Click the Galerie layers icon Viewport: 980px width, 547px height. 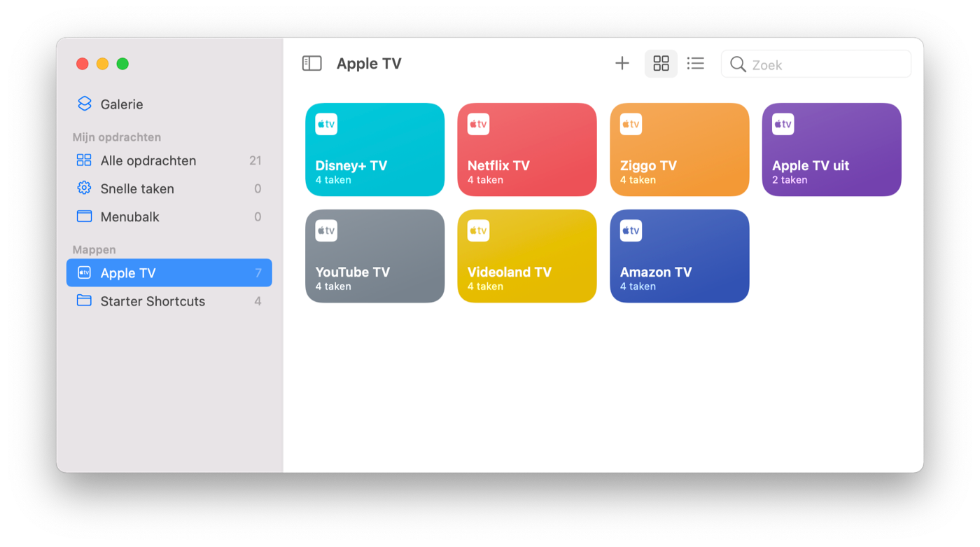[x=84, y=104]
